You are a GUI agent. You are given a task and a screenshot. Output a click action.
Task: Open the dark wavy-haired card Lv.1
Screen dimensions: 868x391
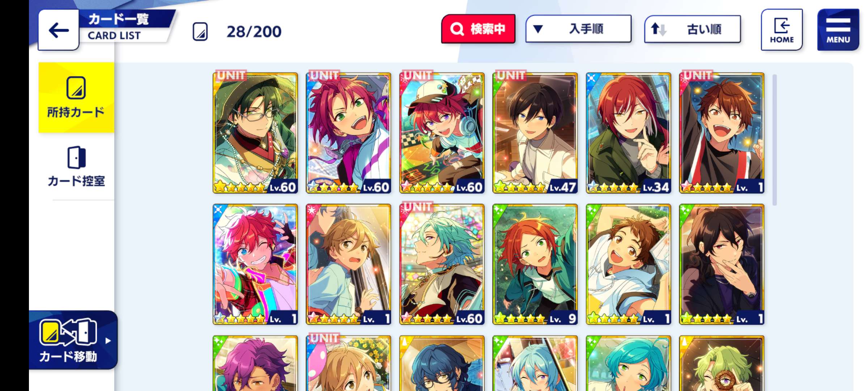722,264
